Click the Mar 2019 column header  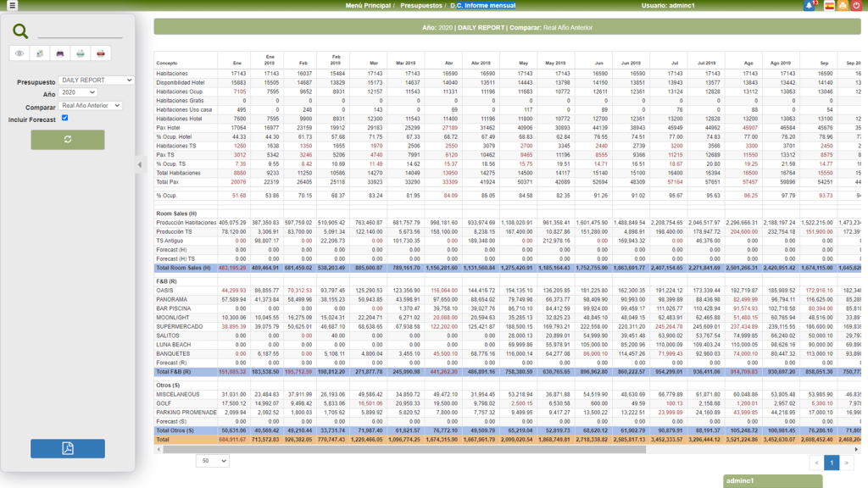406,63
